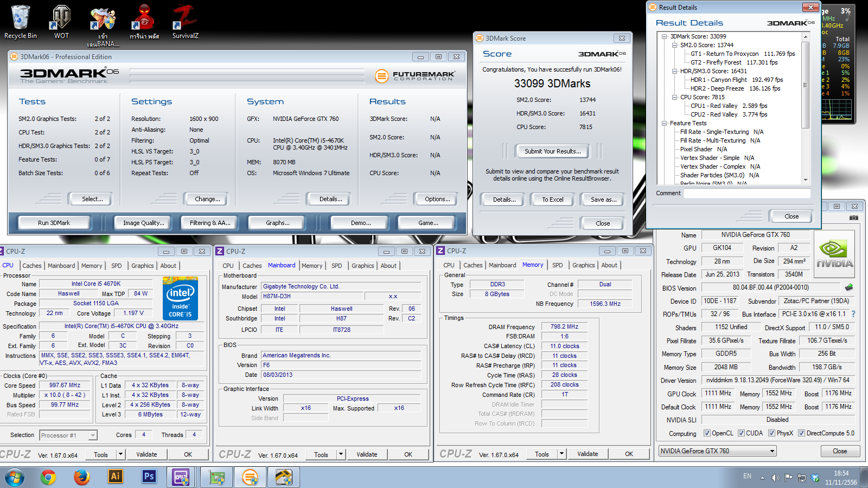Export the score with To Excel
The image size is (868, 488).
point(553,200)
